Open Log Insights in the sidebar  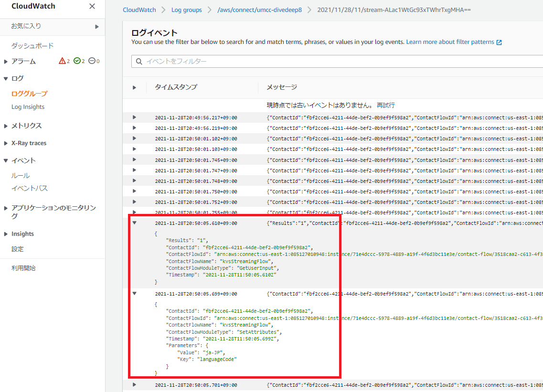coord(28,106)
